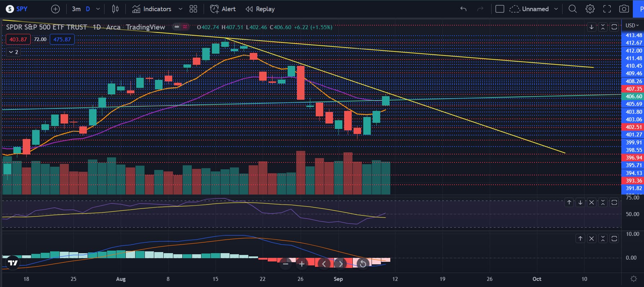This screenshot has height=287, width=644.
Task: Delete the MACD pane with X
Action: [x=592, y=238]
